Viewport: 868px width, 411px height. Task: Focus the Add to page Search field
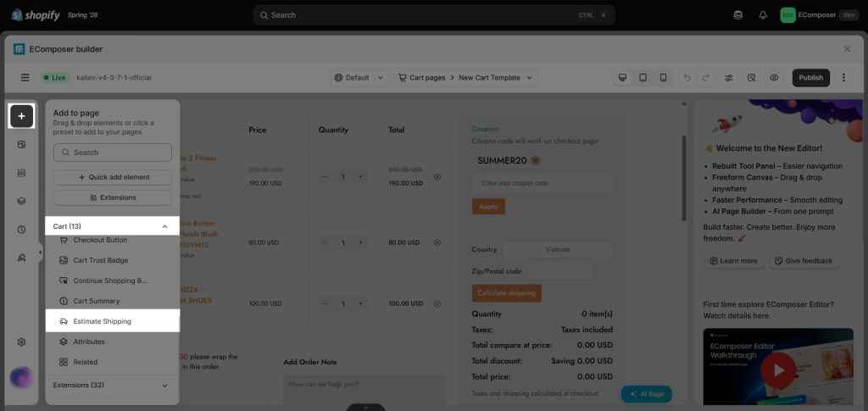[x=113, y=153]
